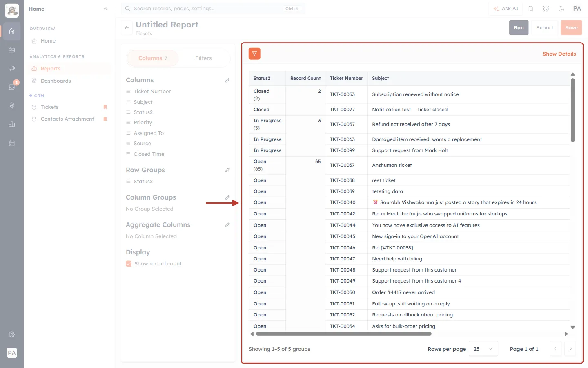This screenshot has height=368, width=588.
Task: Click the Assigned To column row
Action: click(x=178, y=133)
